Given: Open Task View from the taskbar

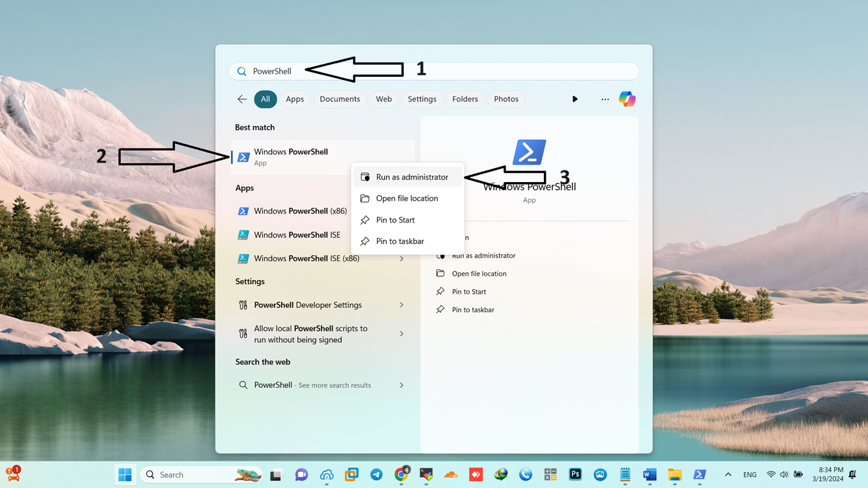Looking at the screenshot, I should (276, 475).
